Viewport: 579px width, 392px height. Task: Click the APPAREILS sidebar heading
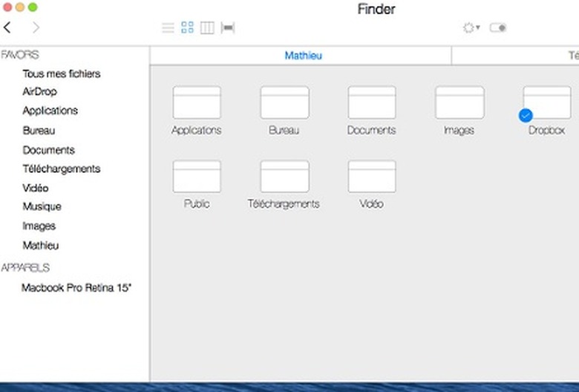25,267
